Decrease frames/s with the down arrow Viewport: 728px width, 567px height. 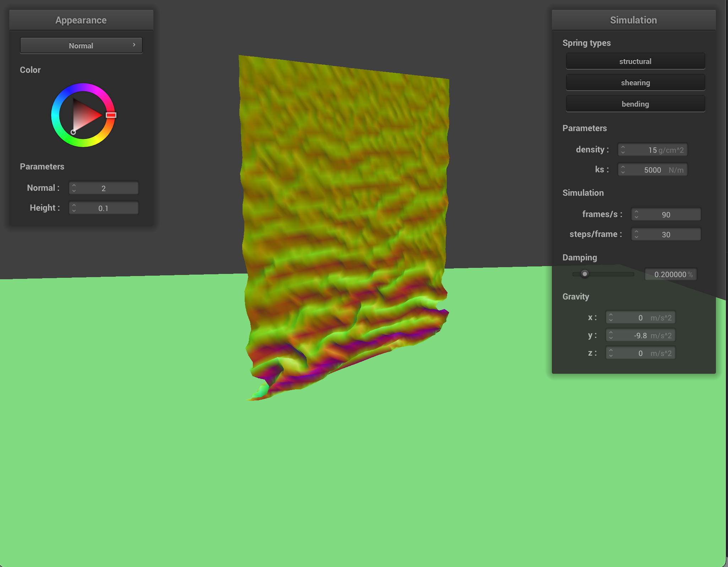click(636, 217)
